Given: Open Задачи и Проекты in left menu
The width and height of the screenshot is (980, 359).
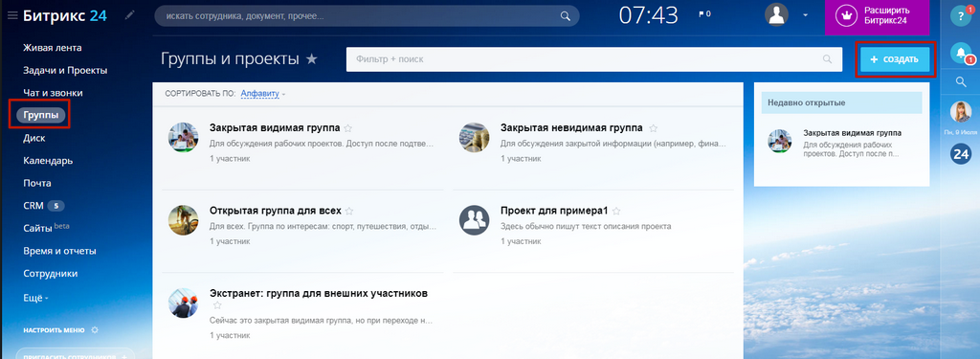Looking at the screenshot, I should (x=65, y=70).
